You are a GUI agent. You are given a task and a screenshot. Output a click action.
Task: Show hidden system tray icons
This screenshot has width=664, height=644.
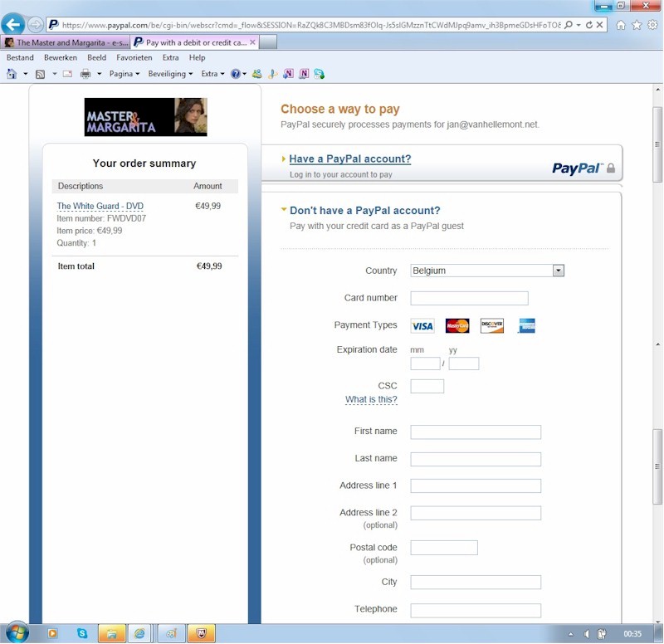570,634
